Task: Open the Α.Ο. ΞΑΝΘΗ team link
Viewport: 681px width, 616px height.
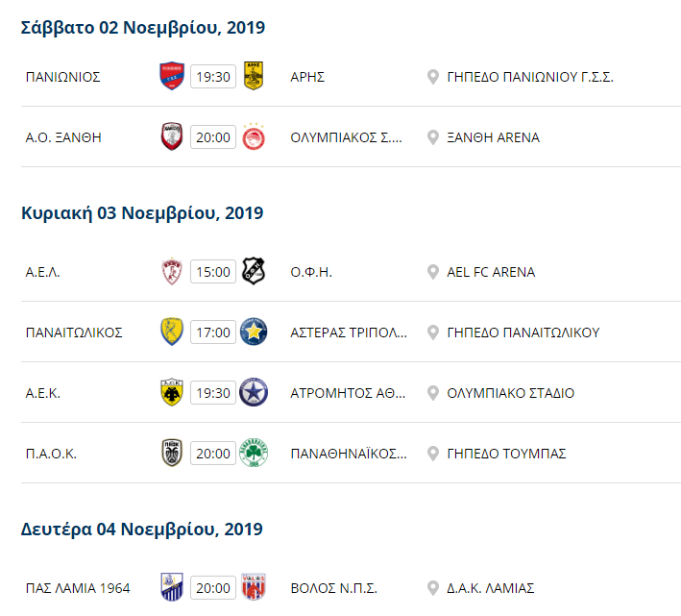Action: click(x=63, y=137)
